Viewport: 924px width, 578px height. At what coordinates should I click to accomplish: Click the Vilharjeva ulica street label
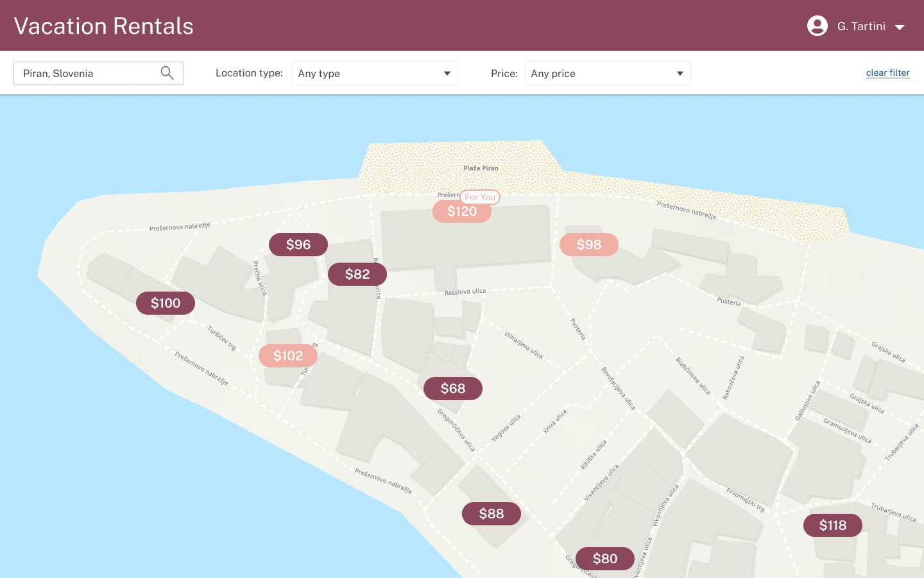524,345
